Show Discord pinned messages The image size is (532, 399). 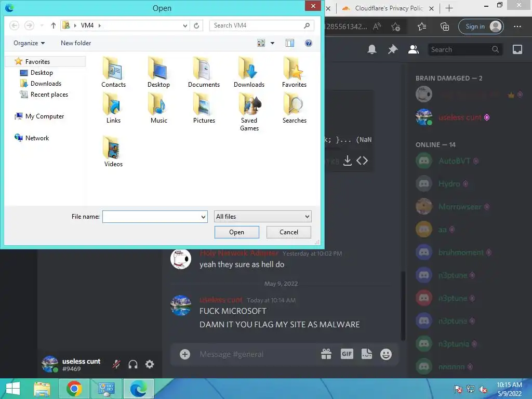coord(393,49)
